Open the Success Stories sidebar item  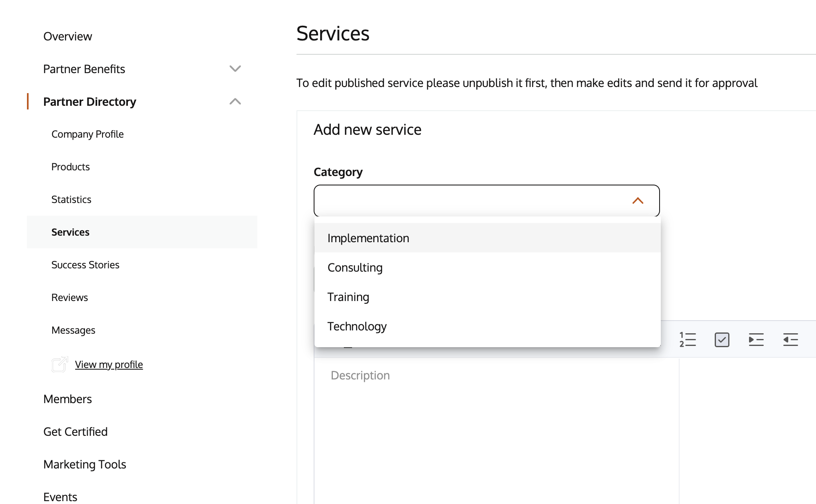[85, 265]
